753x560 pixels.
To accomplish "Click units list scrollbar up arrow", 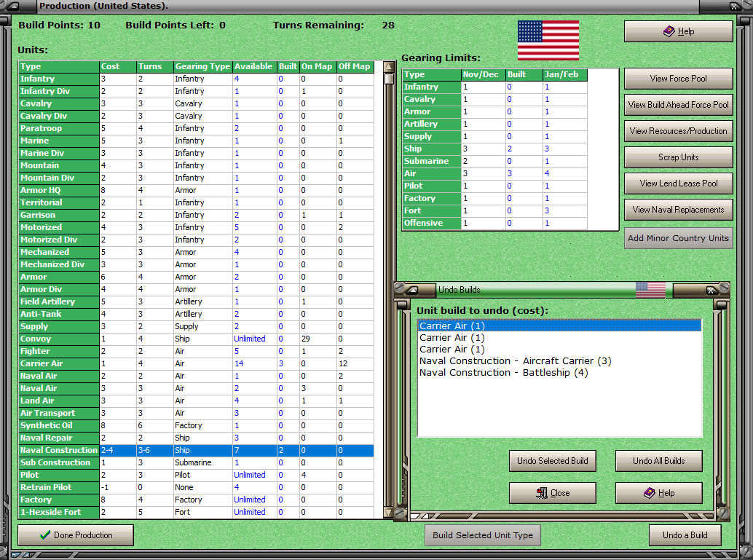I will [389, 66].
